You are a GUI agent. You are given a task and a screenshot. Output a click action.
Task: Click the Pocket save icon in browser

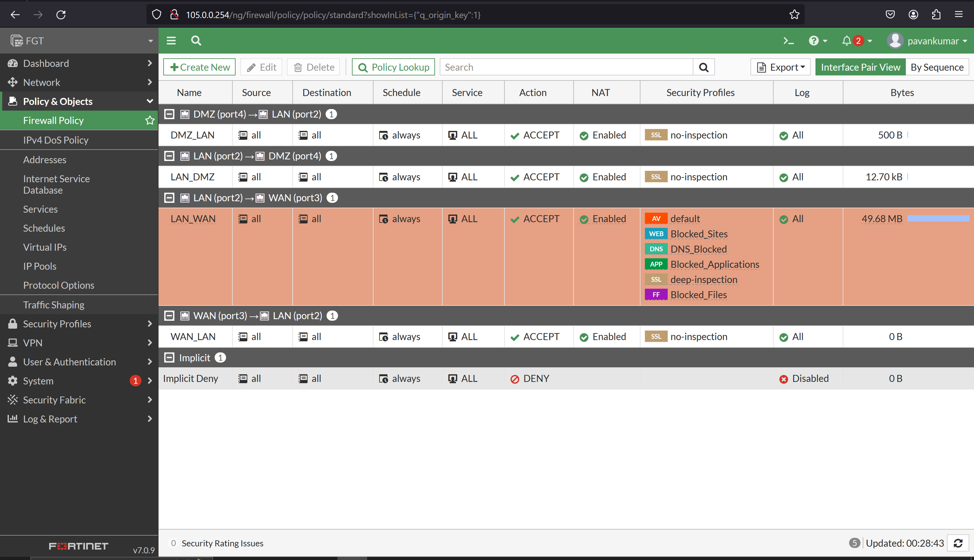point(890,15)
